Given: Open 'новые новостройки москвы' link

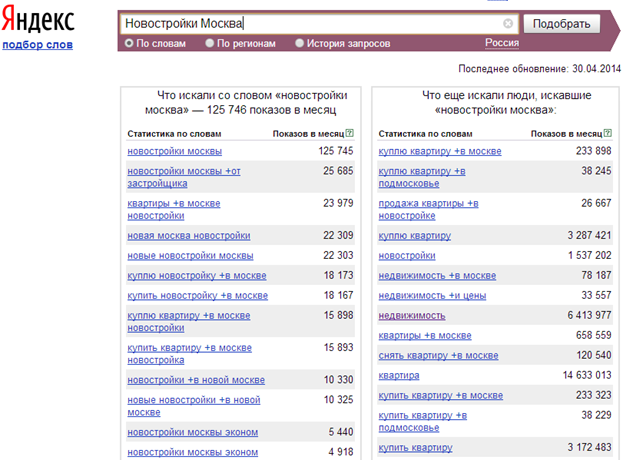Looking at the screenshot, I should pyautogui.click(x=190, y=256).
